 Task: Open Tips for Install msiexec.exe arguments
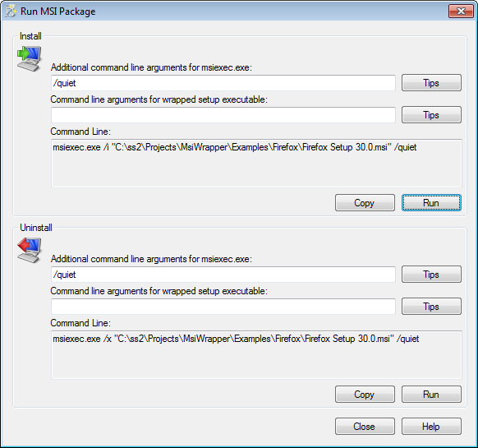coord(431,83)
